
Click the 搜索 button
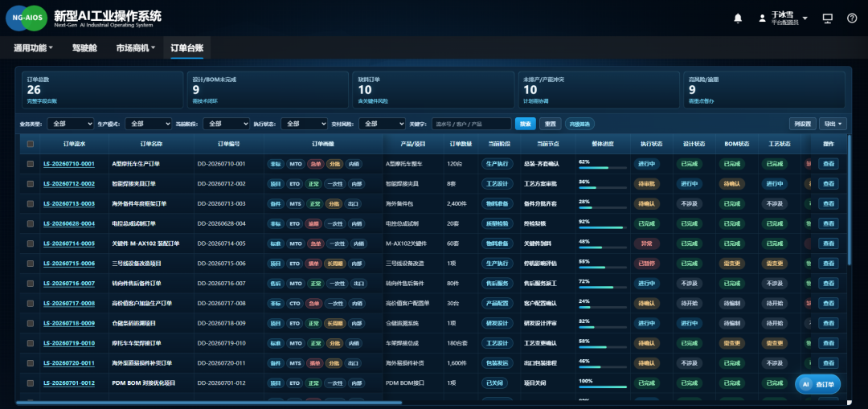(526, 124)
